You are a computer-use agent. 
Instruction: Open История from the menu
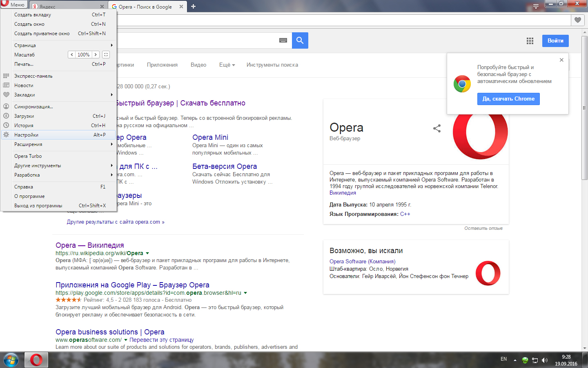coord(59,126)
